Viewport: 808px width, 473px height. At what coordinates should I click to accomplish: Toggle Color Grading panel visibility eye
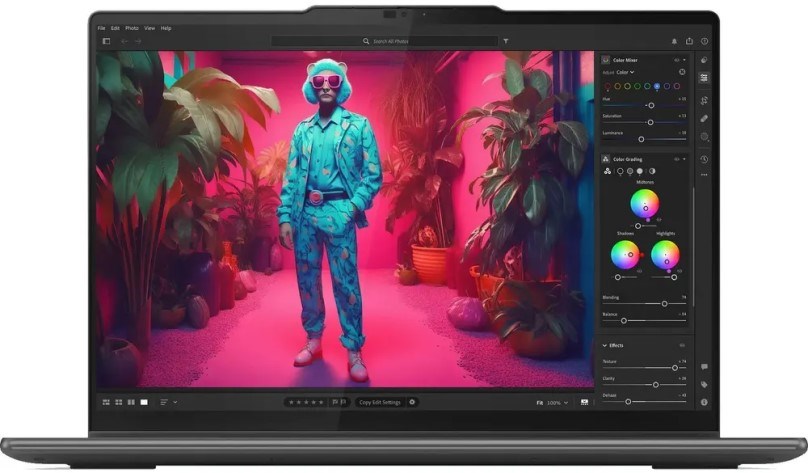[677, 159]
